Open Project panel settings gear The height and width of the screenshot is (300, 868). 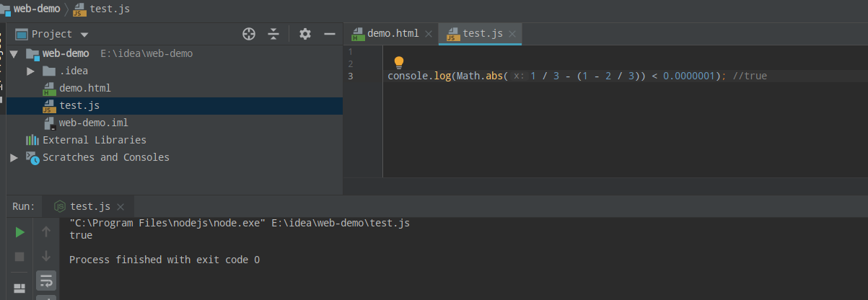click(305, 34)
